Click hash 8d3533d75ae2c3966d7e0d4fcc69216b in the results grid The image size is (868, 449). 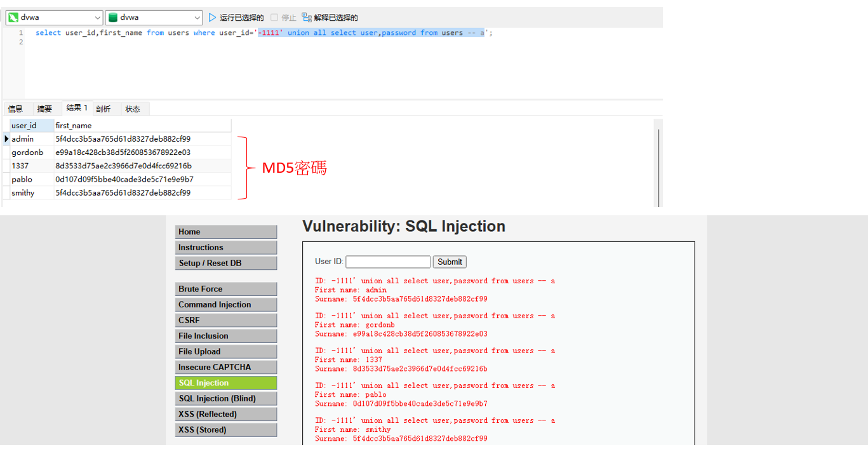tap(123, 166)
